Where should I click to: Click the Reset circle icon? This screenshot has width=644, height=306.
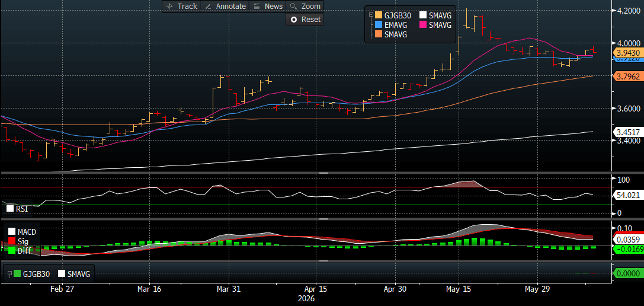(x=293, y=20)
